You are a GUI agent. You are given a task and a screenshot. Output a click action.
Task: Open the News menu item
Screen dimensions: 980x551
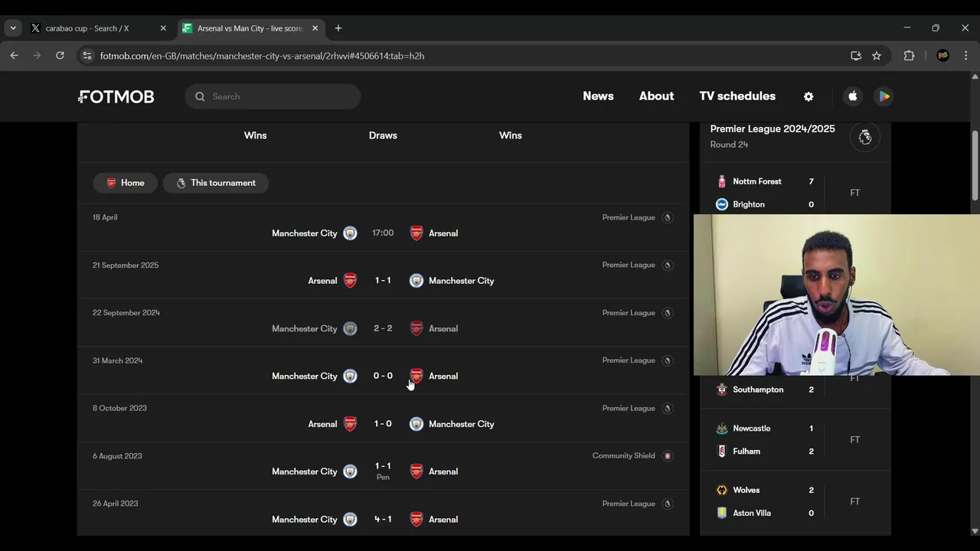coord(598,96)
